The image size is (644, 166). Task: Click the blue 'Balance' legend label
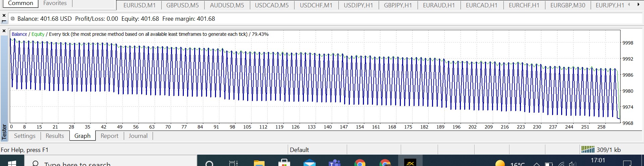pos(19,34)
